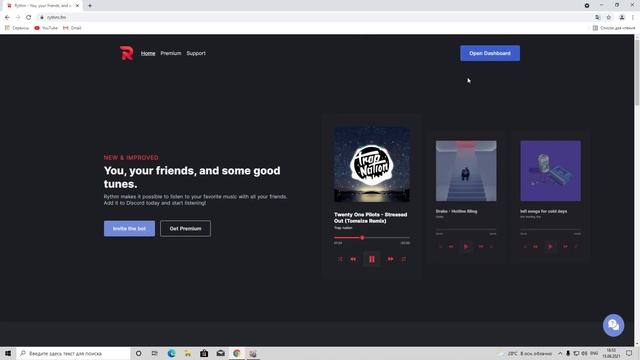The height and width of the screenshot is (360, 640).
Task: Play the Drake Hotline Bling card
Action: click(x=466, y=247)
